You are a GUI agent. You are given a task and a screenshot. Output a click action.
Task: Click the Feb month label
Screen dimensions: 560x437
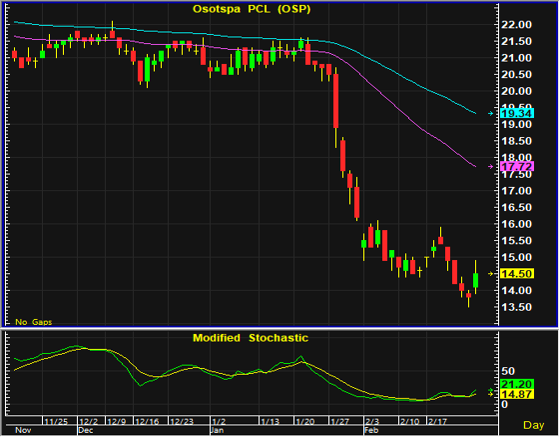point(371,430)
